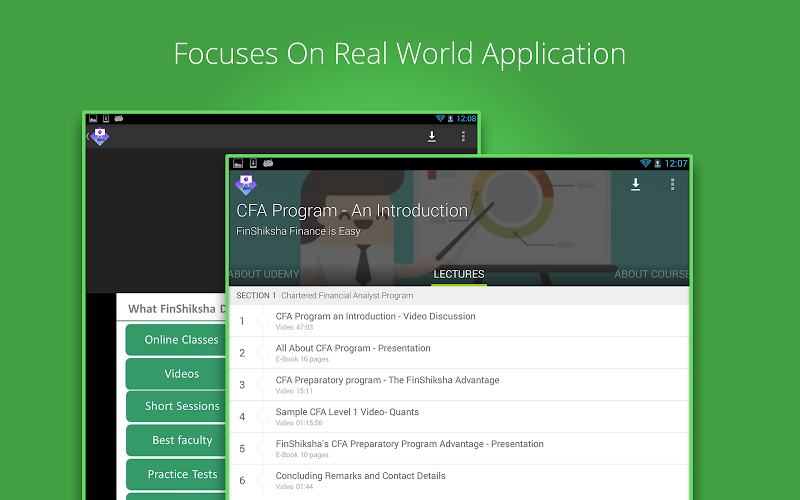Tap the FinShiksha app logo in front tablet
This screenshot has width=800, height=500.
(246, 185)
